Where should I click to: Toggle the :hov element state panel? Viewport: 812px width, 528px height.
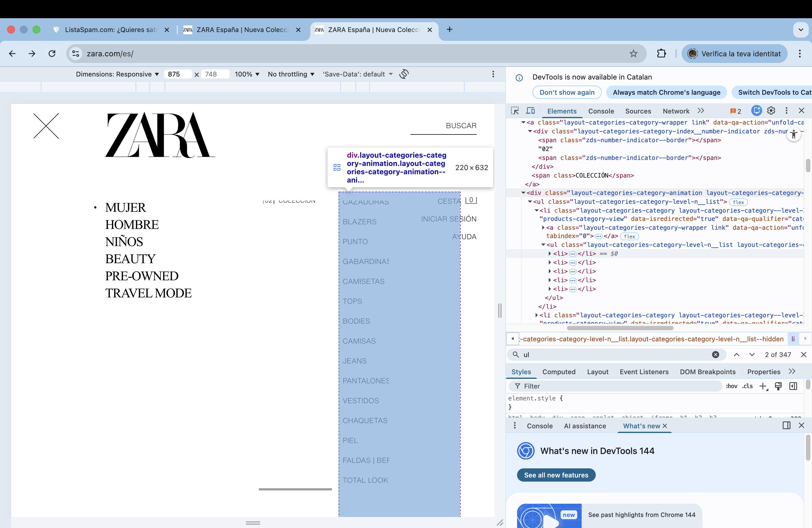point(731,386)
